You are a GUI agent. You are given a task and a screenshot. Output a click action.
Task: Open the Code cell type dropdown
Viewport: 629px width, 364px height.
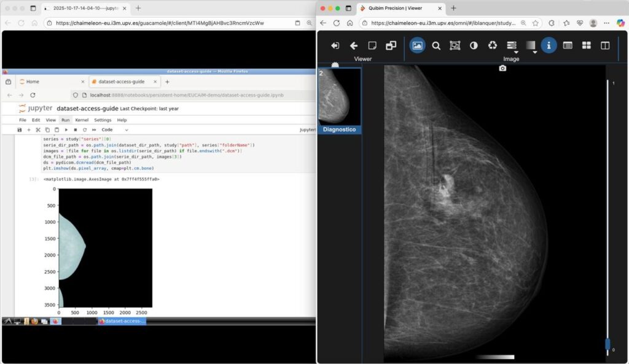pyautogui.click(x=115, y=130)
